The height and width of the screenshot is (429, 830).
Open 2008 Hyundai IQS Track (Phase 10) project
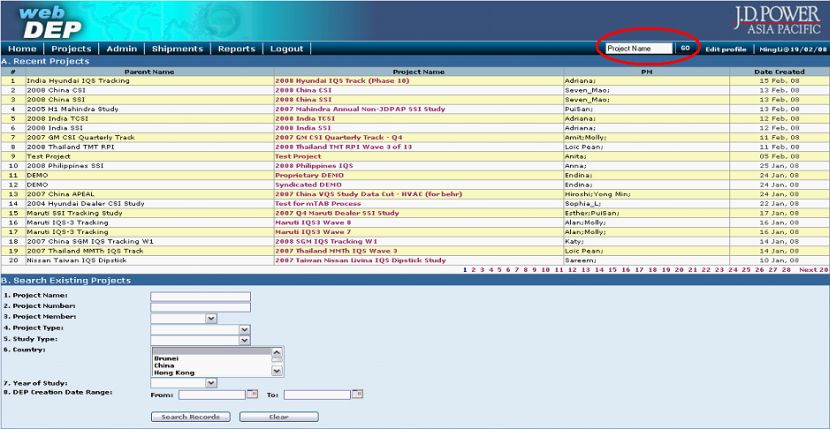click(342, 81)
